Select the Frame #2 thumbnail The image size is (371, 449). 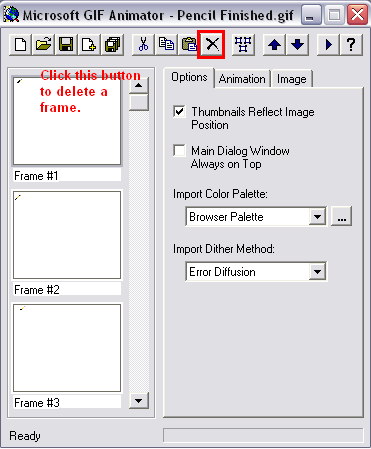(x=67, y=235)
